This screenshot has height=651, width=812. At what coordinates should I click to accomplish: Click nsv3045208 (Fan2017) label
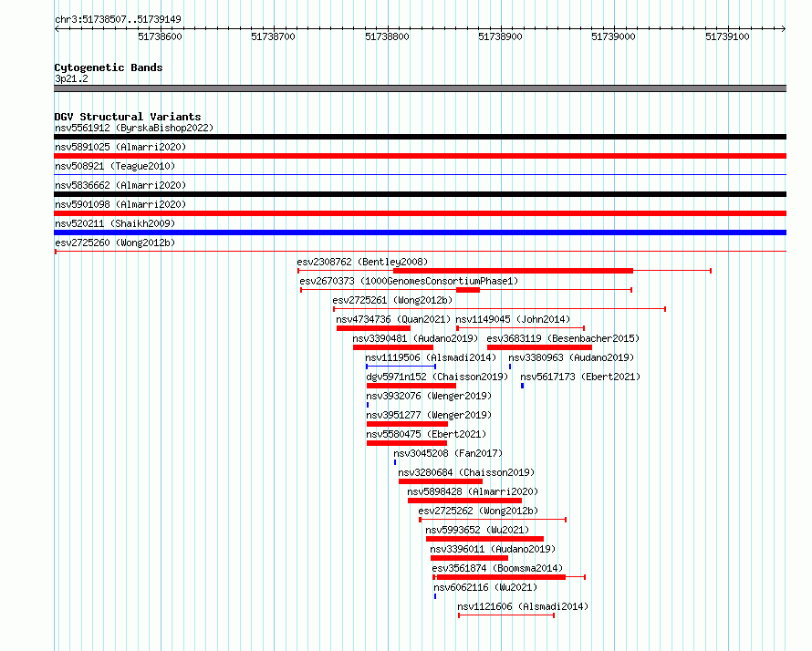[x=448, y=453]
